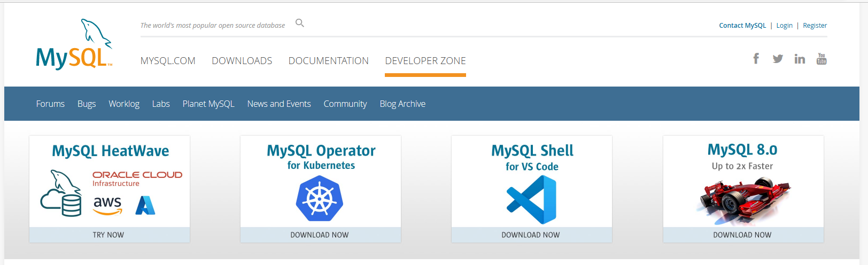
Task: Click TRY NOW on the HeatWave card
Action: click(110, 235)
